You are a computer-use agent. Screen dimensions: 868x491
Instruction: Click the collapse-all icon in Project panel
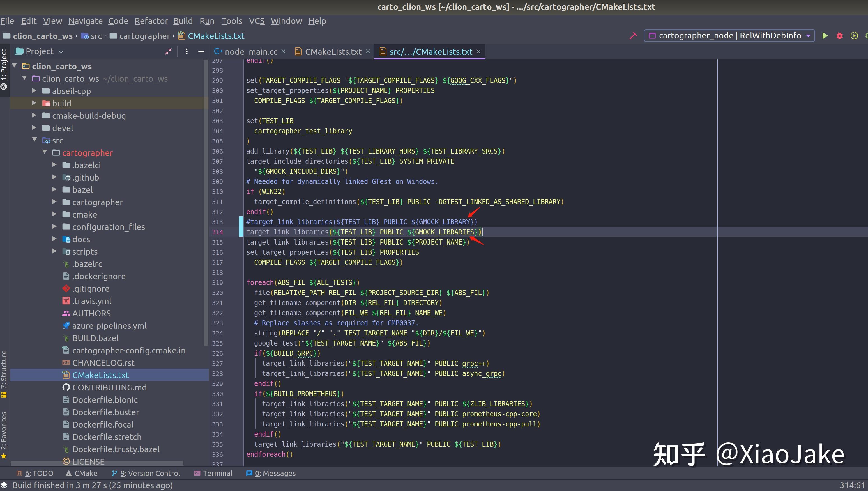[168, 51]
